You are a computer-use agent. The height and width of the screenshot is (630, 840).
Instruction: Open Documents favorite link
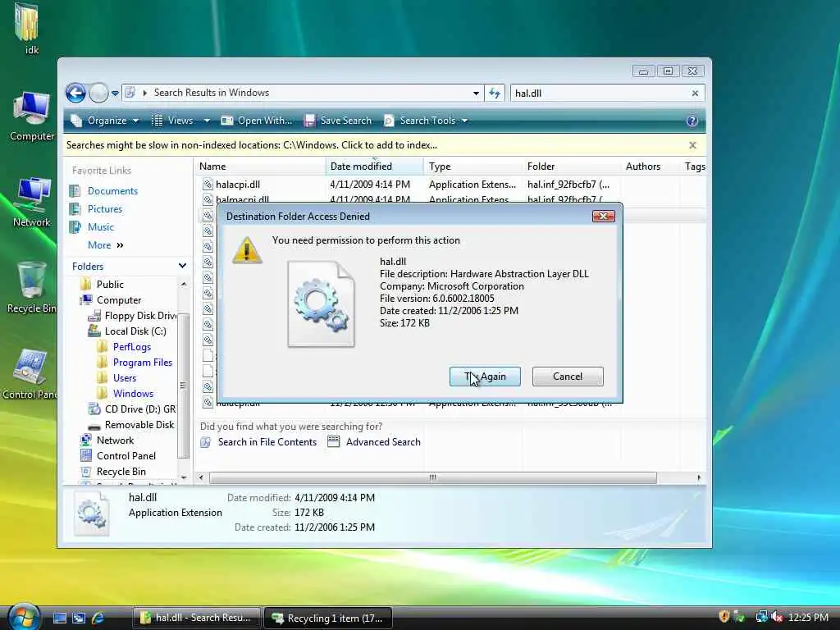112,190
